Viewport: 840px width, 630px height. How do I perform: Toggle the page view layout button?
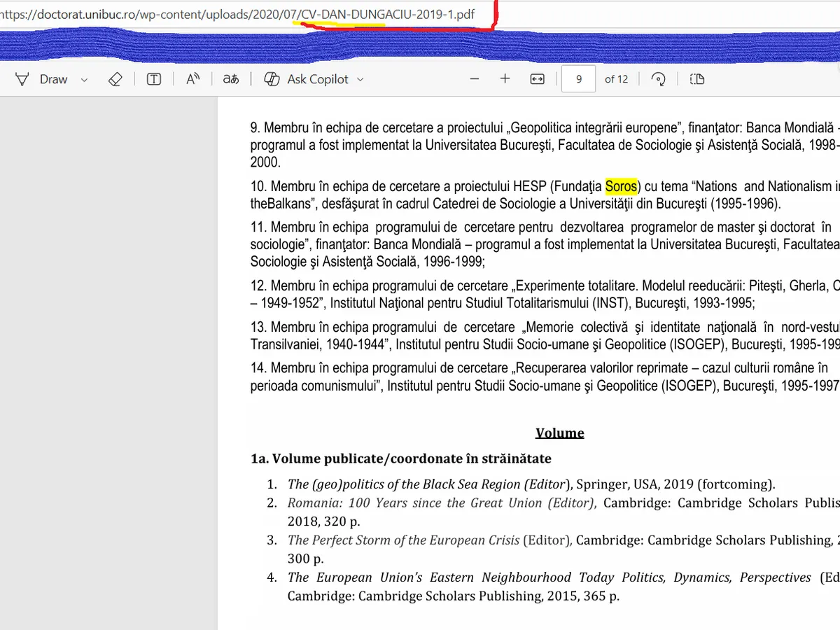click(696, 79)
